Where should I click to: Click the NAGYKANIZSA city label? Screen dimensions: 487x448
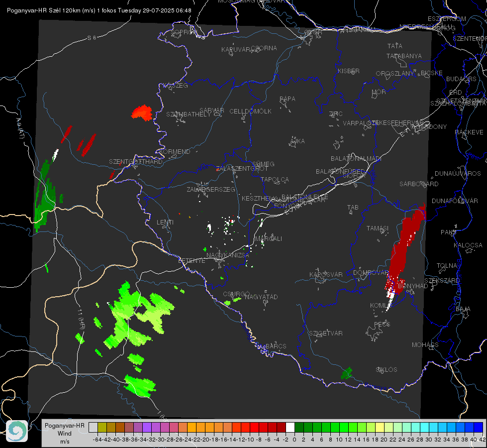(228, 255)
